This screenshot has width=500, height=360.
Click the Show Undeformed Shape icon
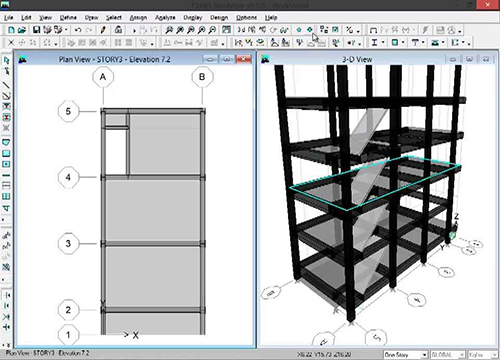point(373,30)
